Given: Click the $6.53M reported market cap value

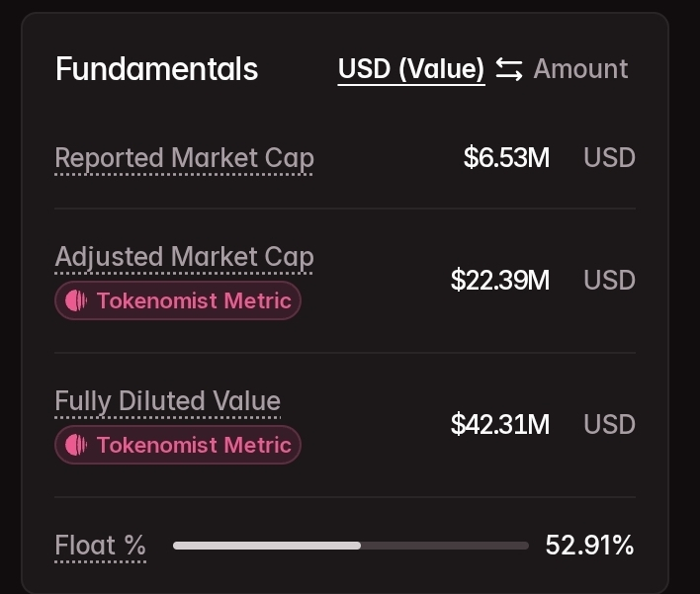Looking at the screenshot, I should (x=506, y=158).
